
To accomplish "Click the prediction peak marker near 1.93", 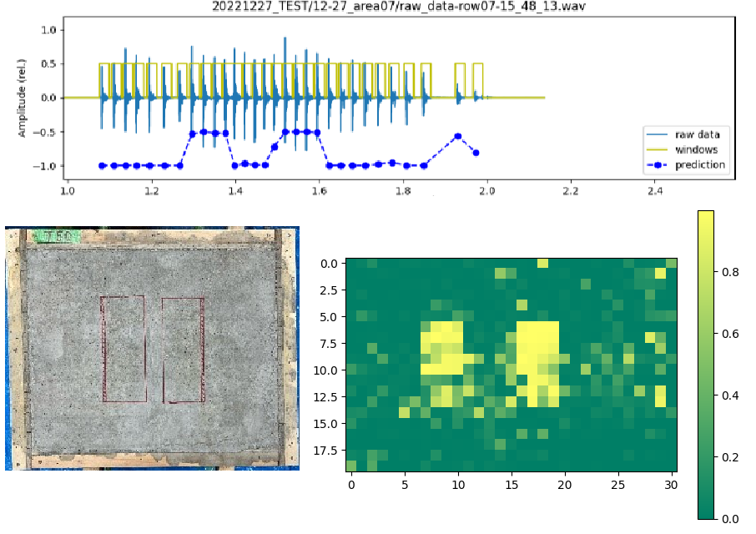I will (457, 136).
